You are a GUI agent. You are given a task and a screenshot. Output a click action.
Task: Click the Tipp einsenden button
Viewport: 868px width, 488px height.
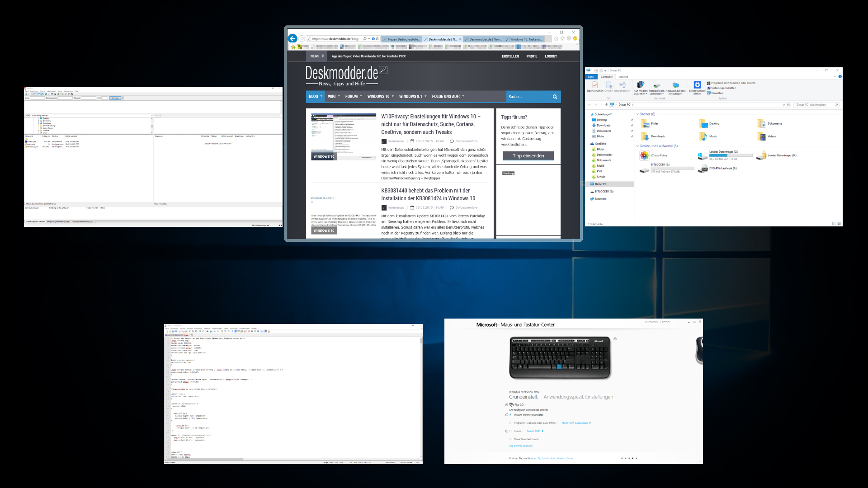click(x=528, y=156)
